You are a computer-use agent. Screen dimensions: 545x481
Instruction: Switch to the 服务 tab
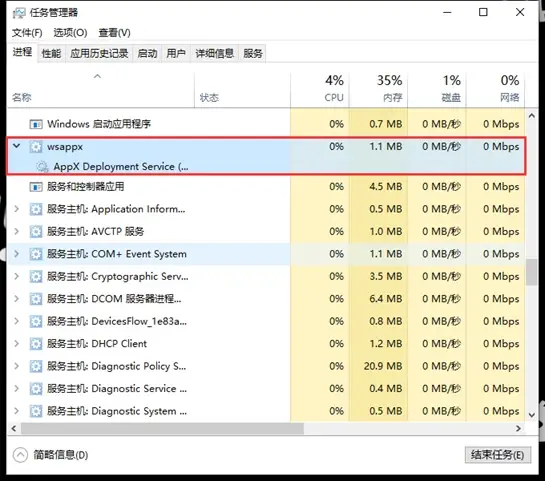(x=253, y=54)
